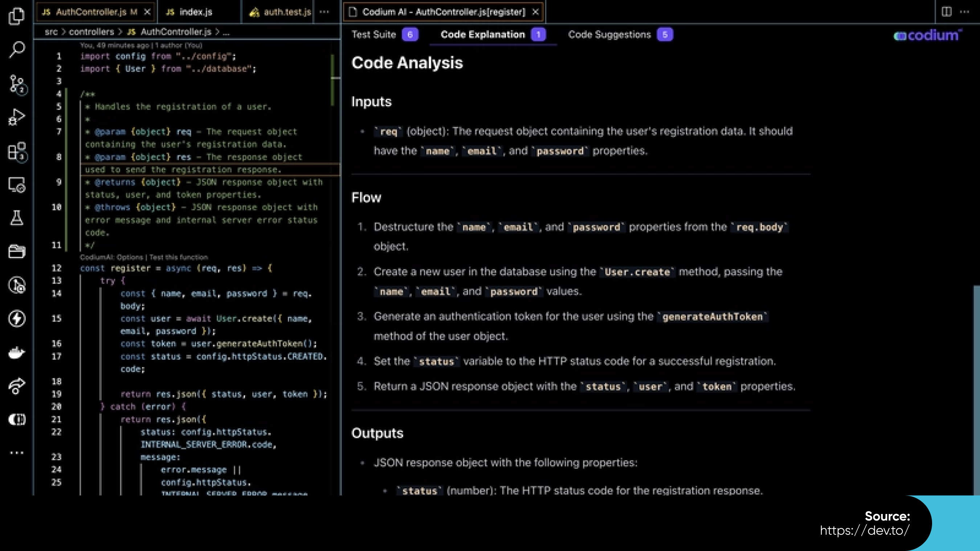
Task: Click the 'import config' line 1
Action: (158, 56)
